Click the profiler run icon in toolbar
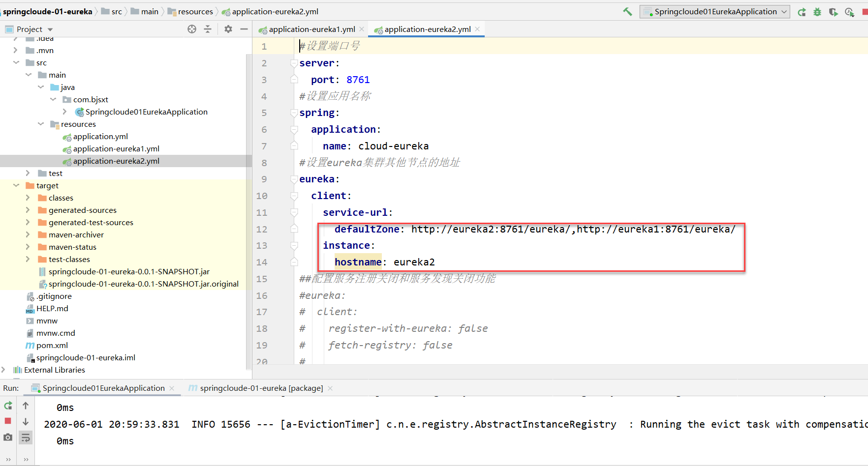868x466 pixels. [x=849, y=12]
